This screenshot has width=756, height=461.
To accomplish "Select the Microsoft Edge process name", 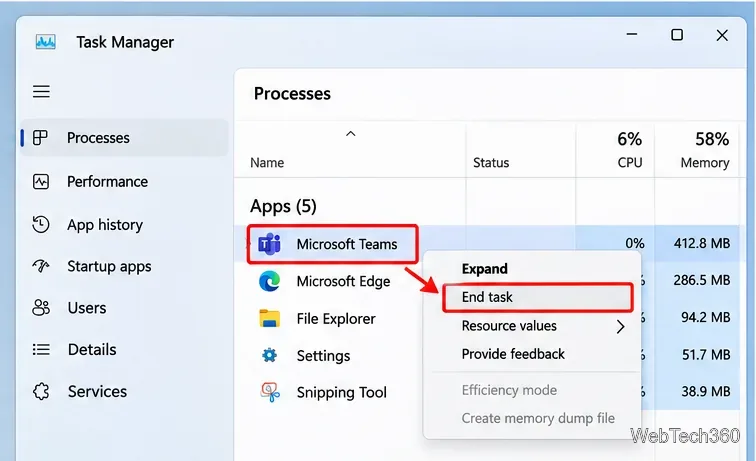I will pos(343,281).
